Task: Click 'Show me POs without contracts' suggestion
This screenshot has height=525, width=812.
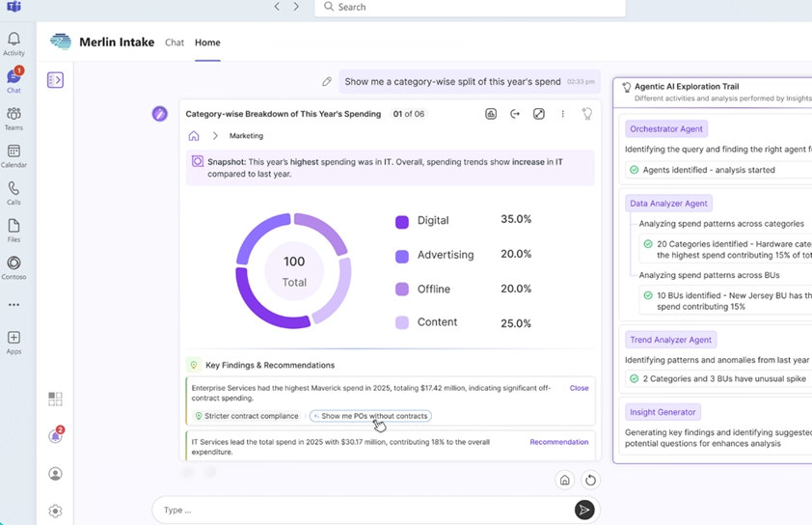Action: 370,416
